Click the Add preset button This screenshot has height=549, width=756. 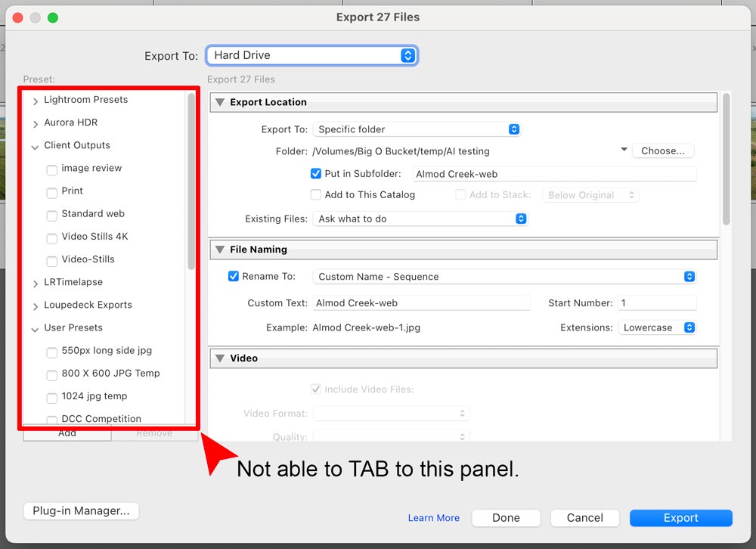tap(67, 433)
